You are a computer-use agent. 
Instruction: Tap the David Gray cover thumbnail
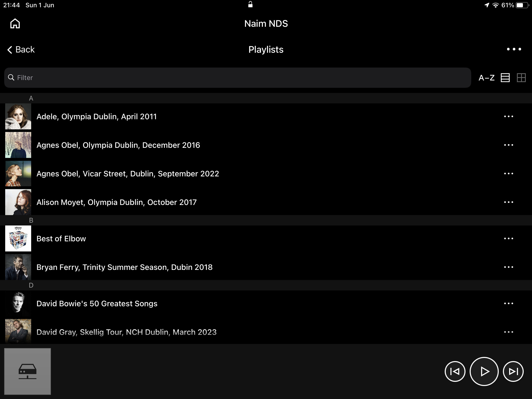point(18,331)
